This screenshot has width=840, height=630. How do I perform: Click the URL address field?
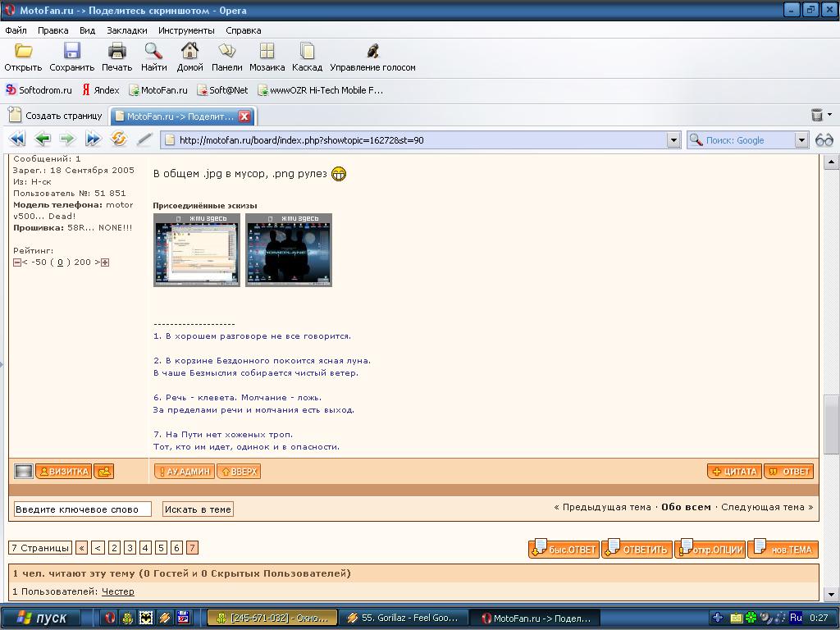coord(414,140)
